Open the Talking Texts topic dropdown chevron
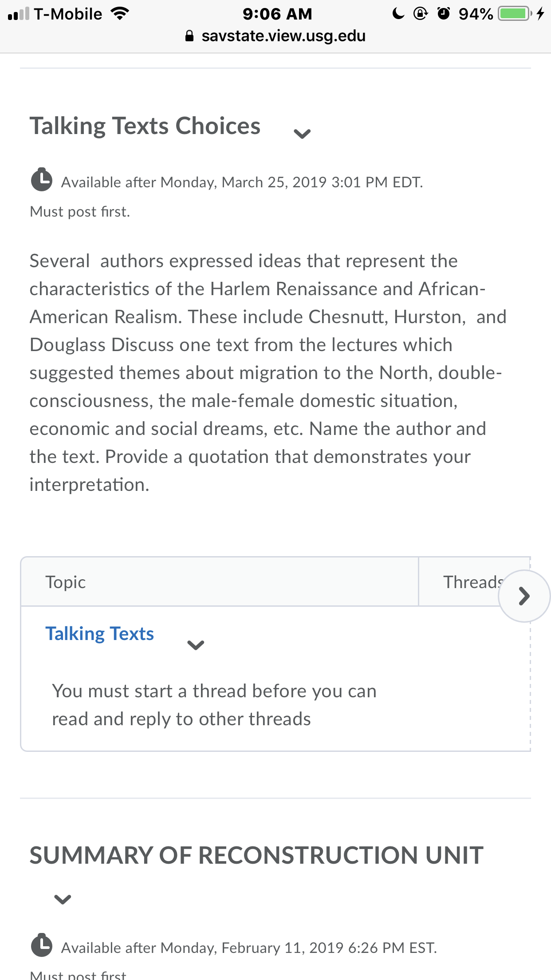Viewport: 551px width, 980px height. tap(196, 645)
